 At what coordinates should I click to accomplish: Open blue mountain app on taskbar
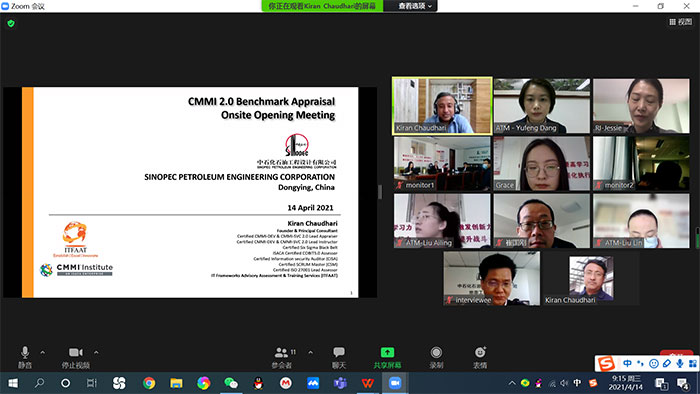tap(313, 383)
